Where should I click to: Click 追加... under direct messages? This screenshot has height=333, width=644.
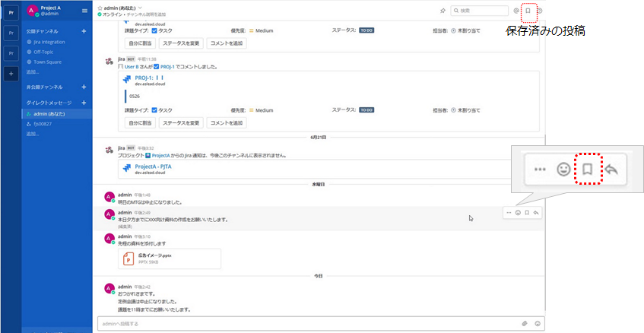[x=33, y=134]
